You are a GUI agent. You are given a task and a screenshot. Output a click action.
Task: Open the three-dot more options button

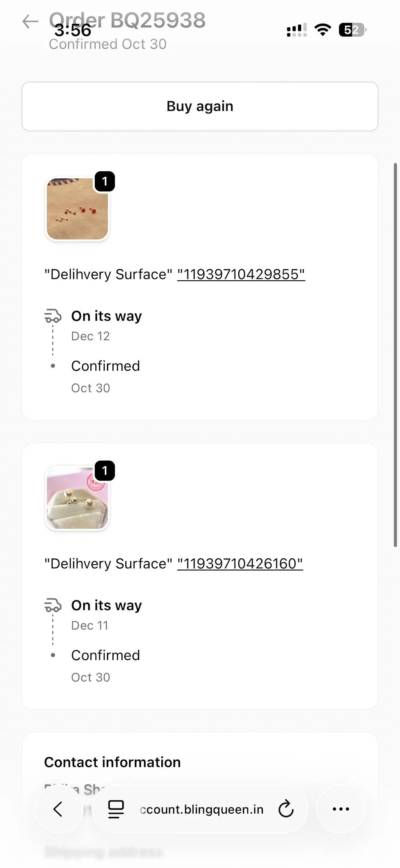[x=341, y=809]
